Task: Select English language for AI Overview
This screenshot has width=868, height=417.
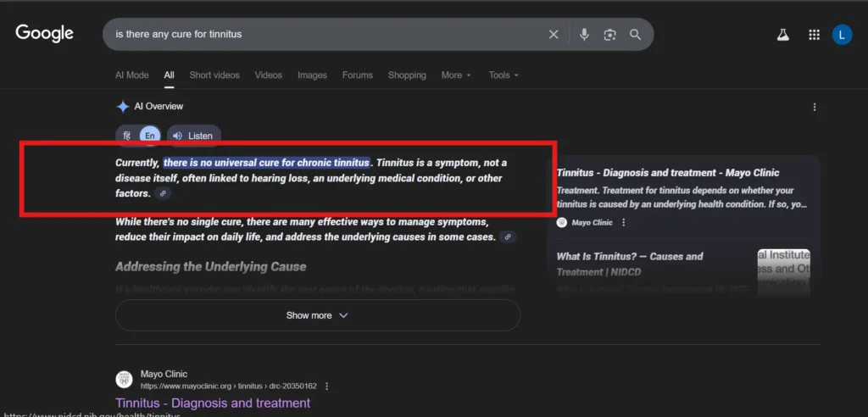Action: click(150, 136)
